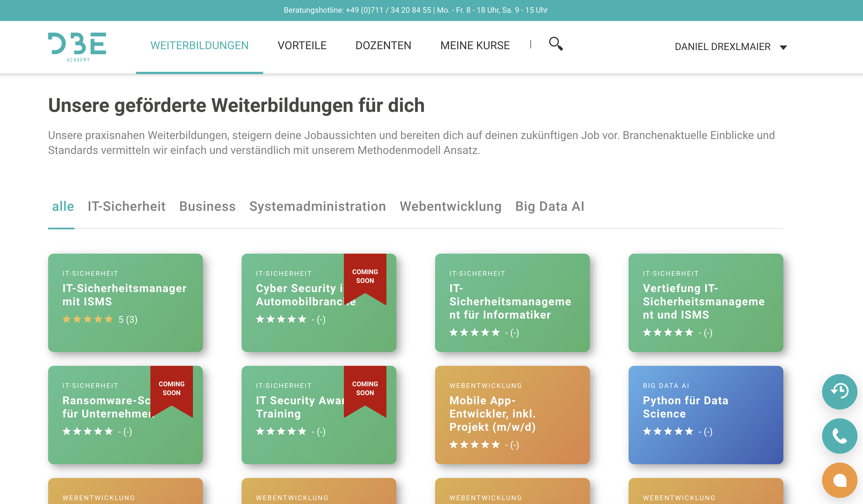The image size is (863, 504).
Task: Open Vertiefung IT-Sicherheitsmanagement und ISMS card
Action: pos(705,303)
